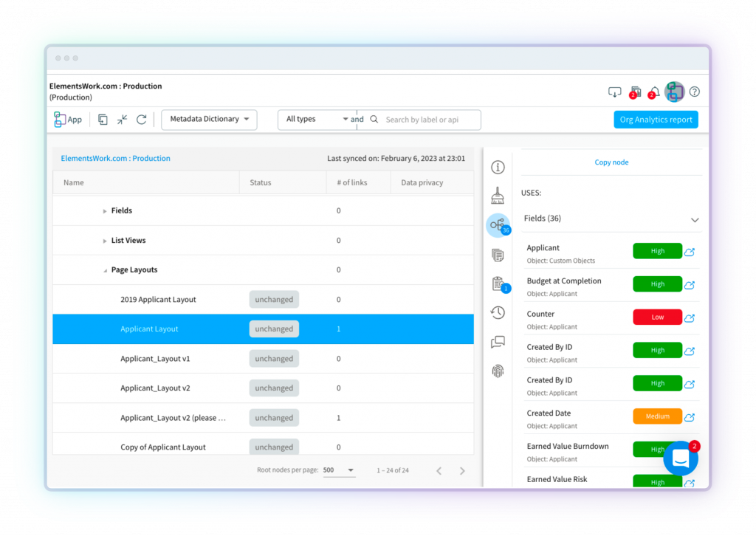Open the chat widget bubble

[680, 458]
